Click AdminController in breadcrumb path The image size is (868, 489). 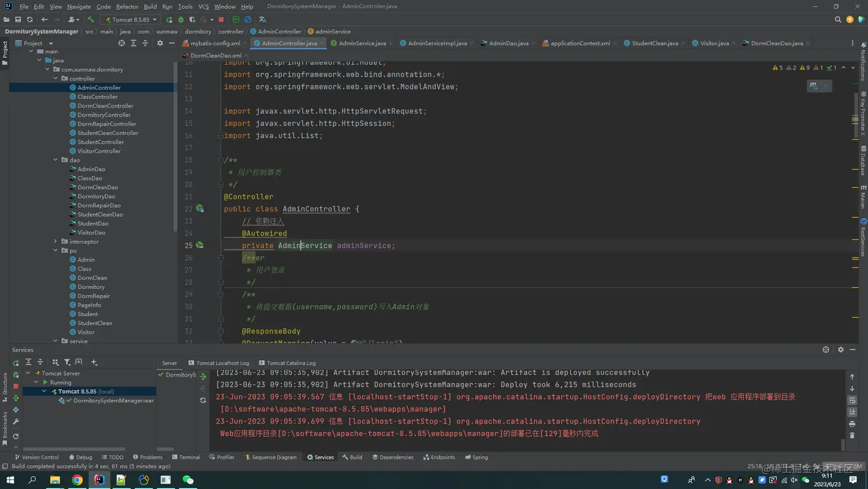pyautogui.click(x=276, y=32)
